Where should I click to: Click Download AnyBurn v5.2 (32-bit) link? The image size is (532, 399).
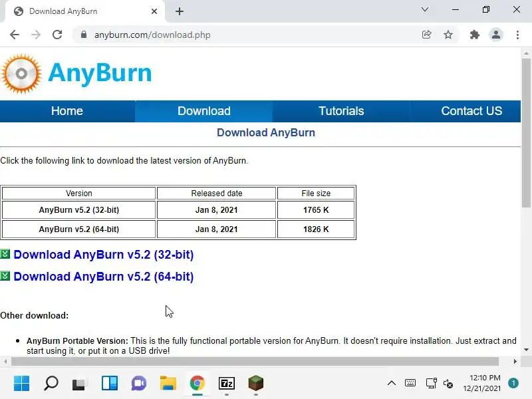104,255
